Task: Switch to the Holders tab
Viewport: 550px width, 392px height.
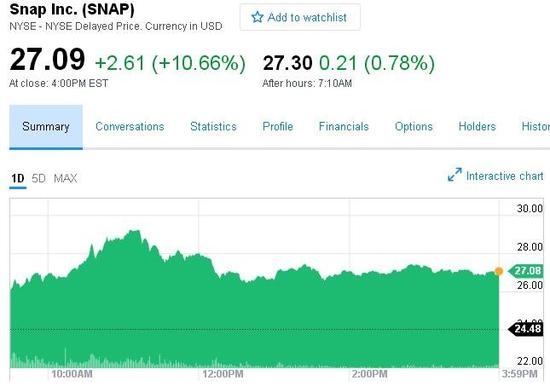Action: click(x=477, y=127)
